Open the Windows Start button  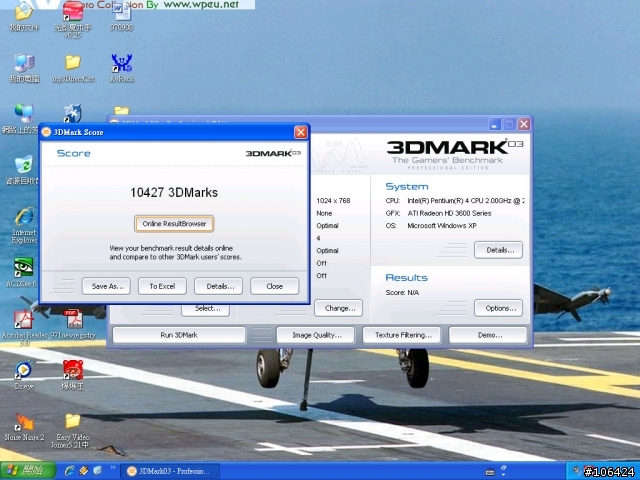pyautogui.click(x=28, y=471)
